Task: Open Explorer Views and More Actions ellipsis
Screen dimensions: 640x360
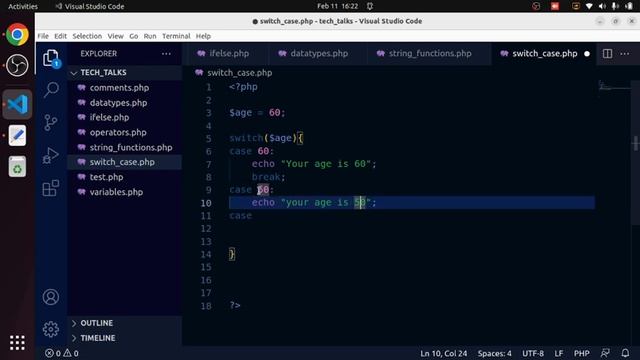Action: pos(166,53)
